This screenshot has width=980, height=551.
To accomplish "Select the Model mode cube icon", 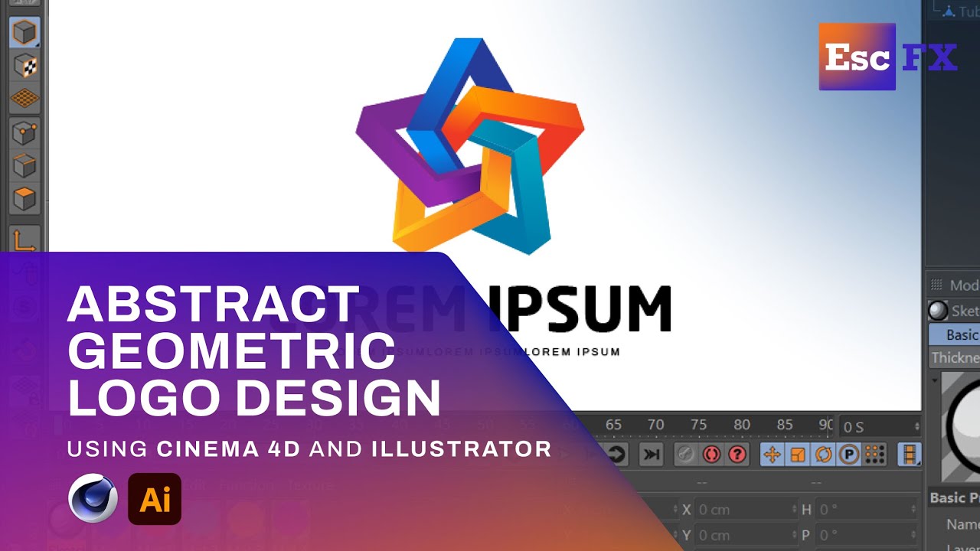I will 24,32.
